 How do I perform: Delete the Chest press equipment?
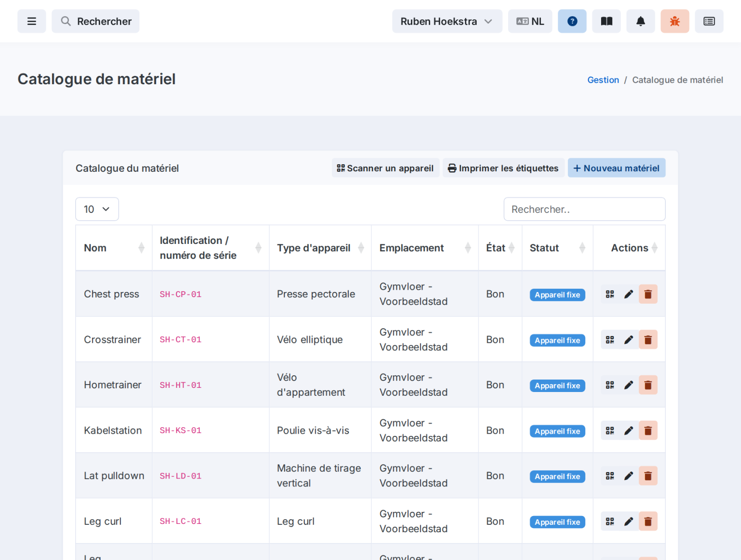click(648, 294)
